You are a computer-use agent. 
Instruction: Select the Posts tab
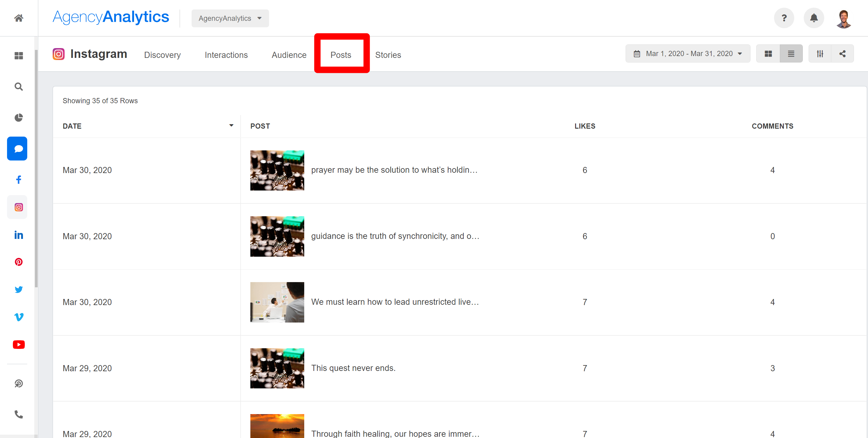point(341,55)
